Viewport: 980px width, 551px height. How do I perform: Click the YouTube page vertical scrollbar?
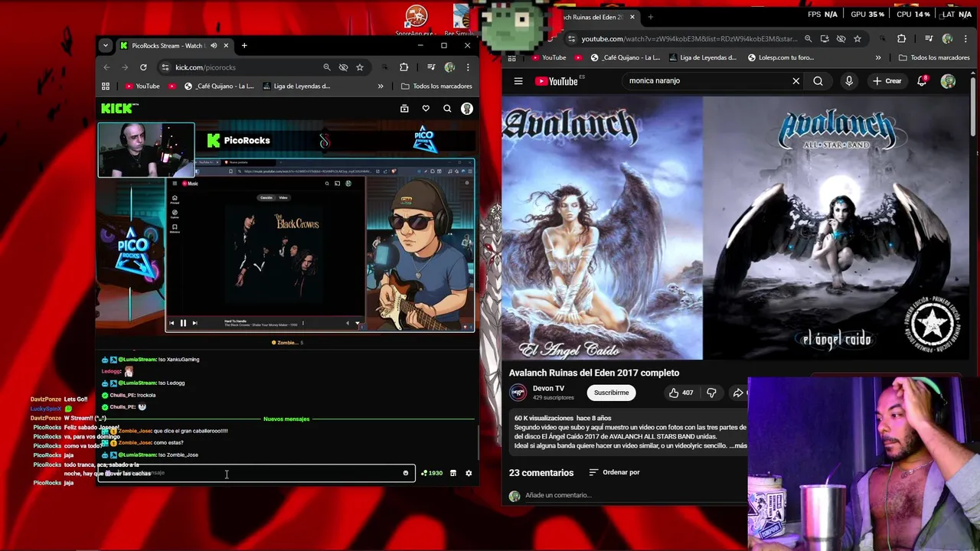[x=974, y=107]
